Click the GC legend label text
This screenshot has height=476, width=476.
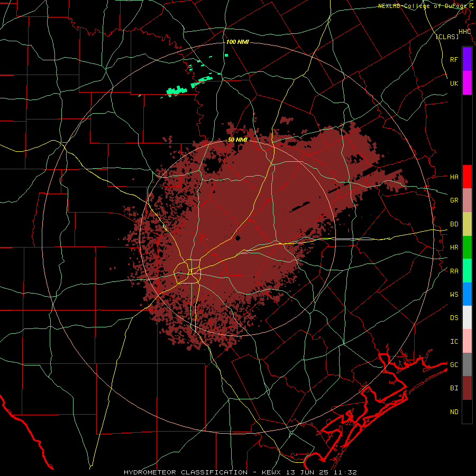click(454, 364)
